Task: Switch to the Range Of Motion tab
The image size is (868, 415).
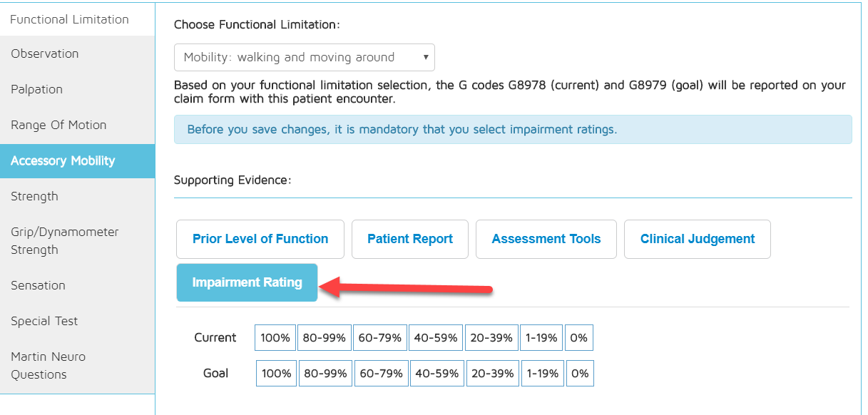Action: point(58,125)
